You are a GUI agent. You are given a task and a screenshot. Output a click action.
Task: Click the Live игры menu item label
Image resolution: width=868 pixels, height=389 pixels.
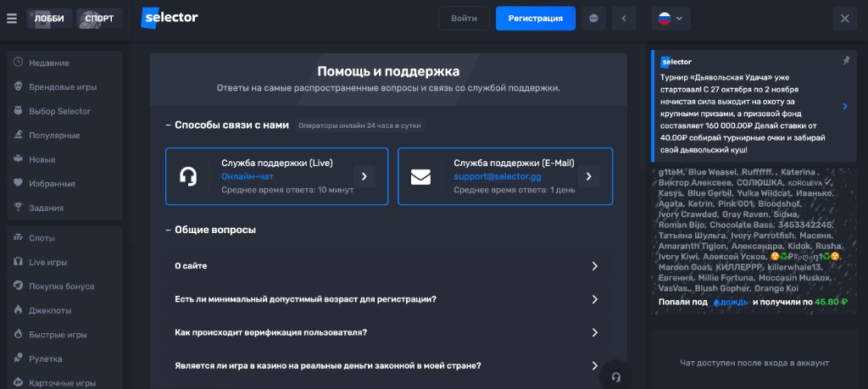(x=48, y=262)
